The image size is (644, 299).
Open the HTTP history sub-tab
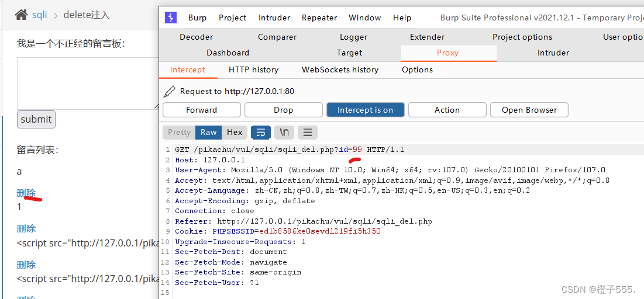point(253,69)
